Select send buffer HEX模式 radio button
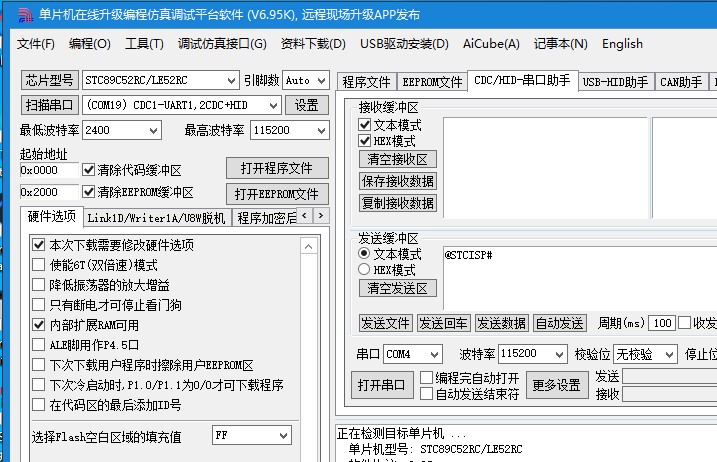The width and height of the screenshot is (717, 462). [364, 269]
